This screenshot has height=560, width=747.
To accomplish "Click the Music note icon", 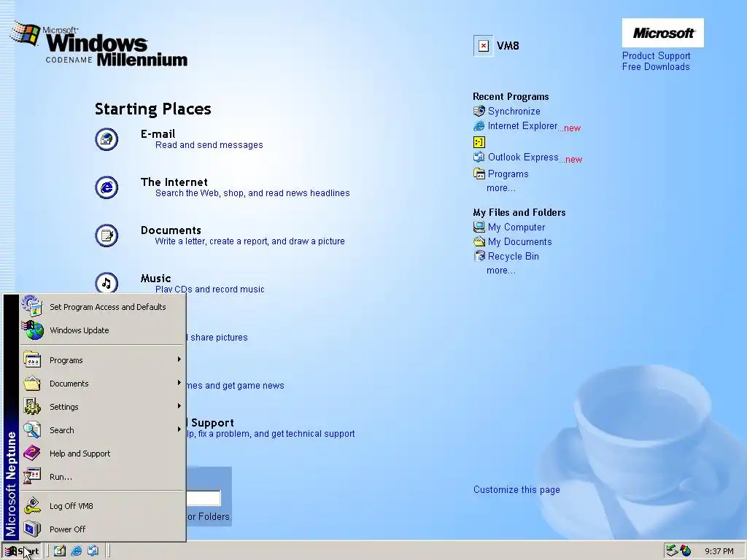I will click(x=107, y=284).
